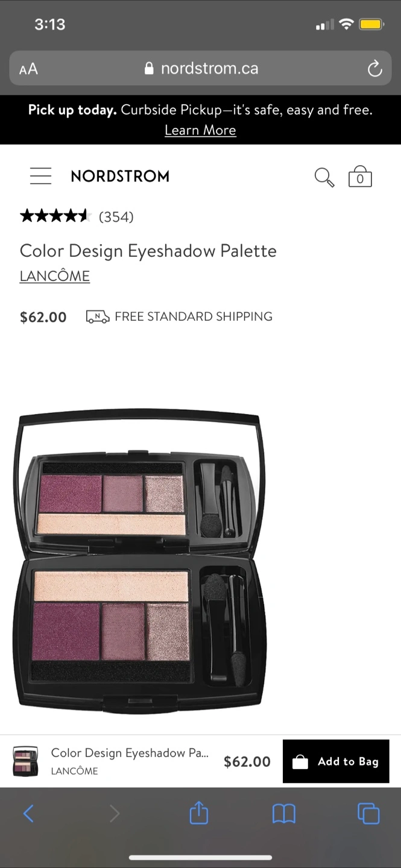Tap the Safari reload page icon
Viewport: 401px width, 868px height.
(374, 69)
